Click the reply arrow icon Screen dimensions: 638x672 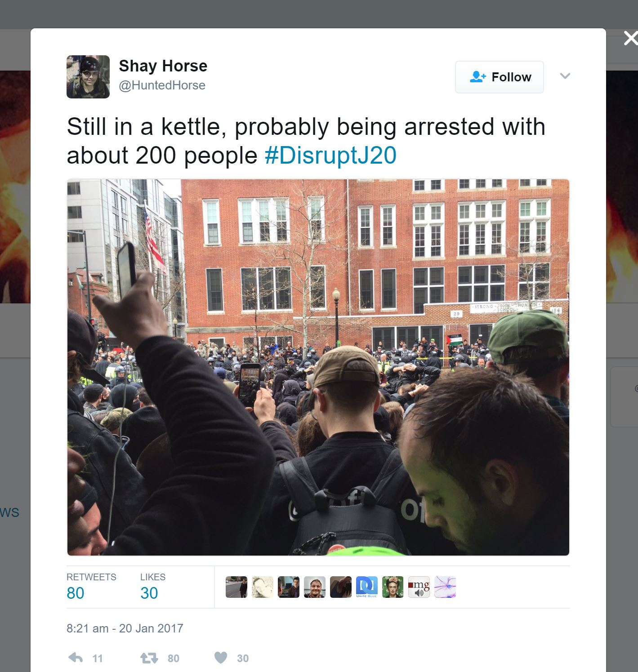[76, 658]
